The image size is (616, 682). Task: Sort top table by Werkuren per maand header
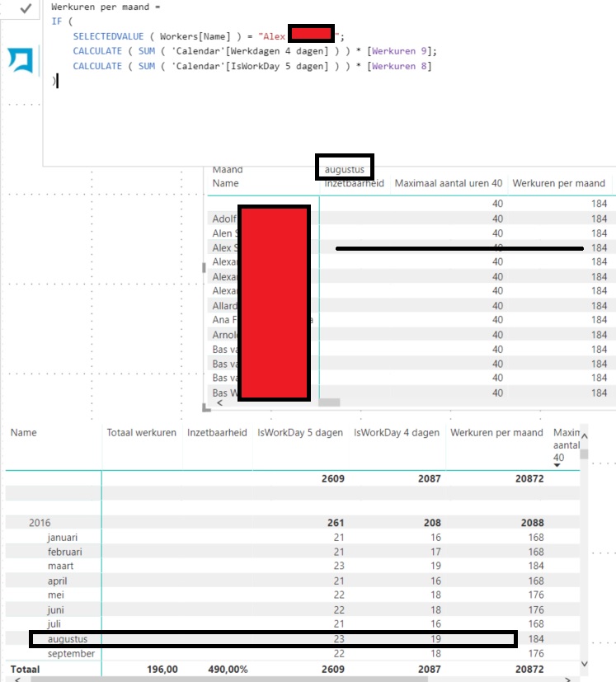pyautogui.click(x=558, y=183)
